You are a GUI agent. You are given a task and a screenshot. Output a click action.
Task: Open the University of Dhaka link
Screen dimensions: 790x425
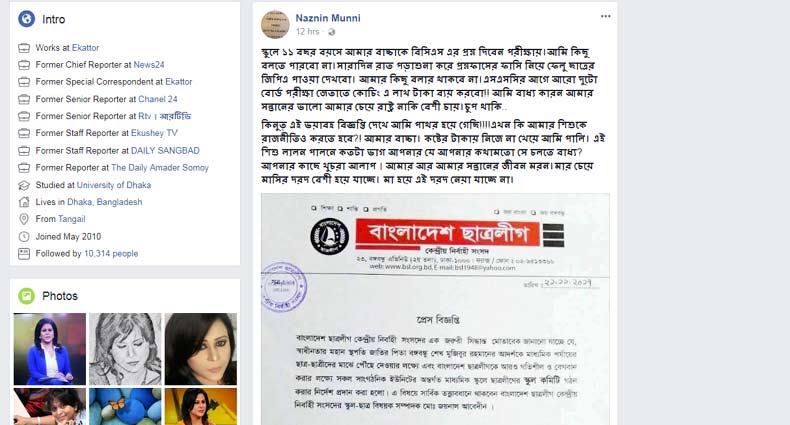pos(114,185)
